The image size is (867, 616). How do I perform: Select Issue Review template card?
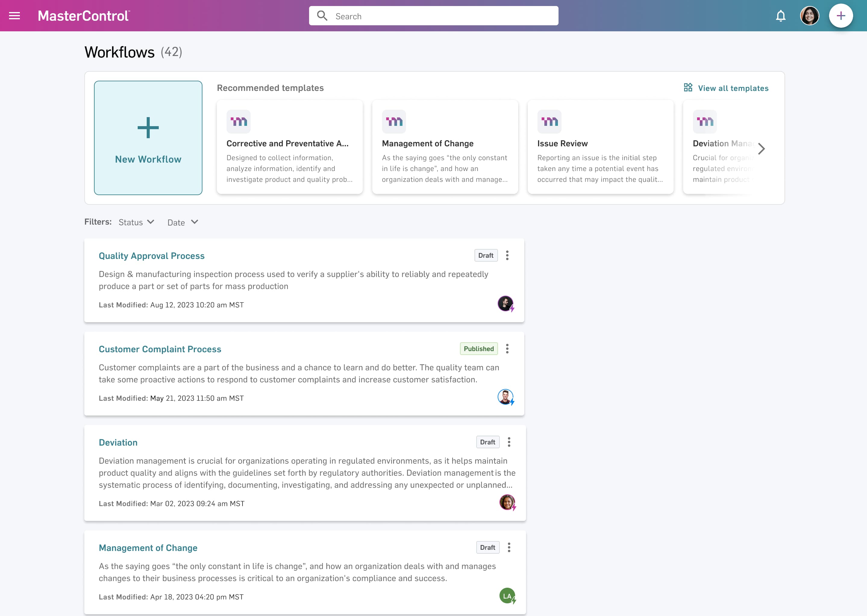(600, 147)
